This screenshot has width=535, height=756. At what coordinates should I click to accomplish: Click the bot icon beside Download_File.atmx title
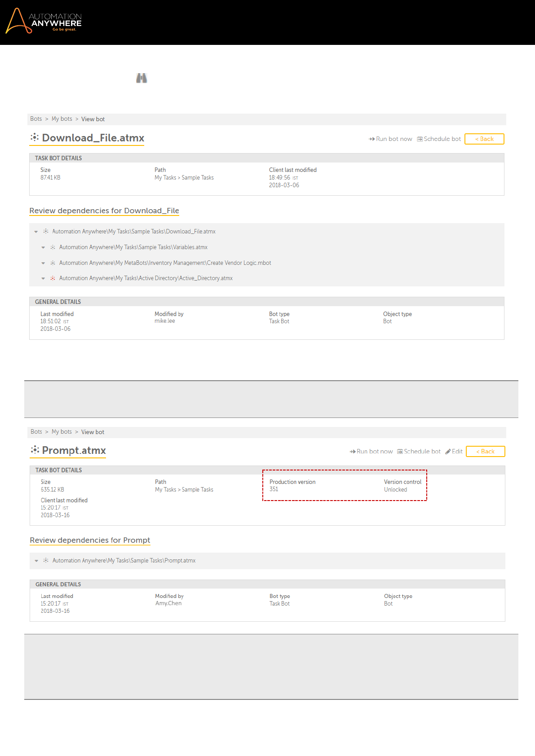click(x=35, y=137)
